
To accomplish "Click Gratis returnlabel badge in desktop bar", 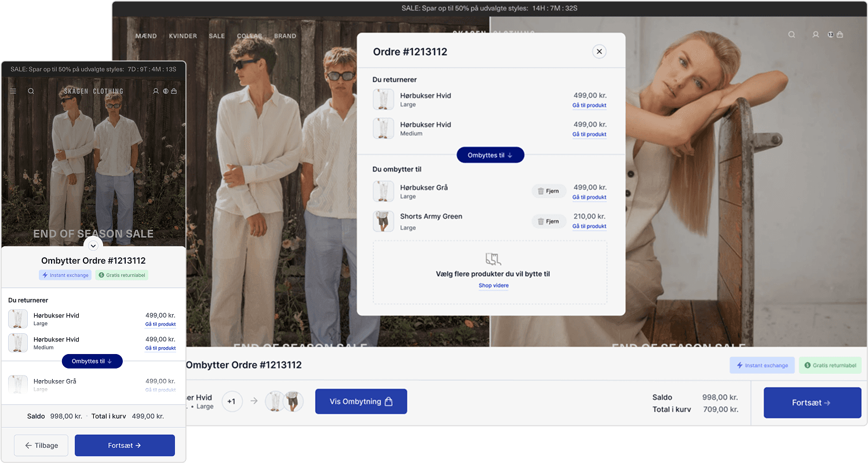I will coord(830,365).
